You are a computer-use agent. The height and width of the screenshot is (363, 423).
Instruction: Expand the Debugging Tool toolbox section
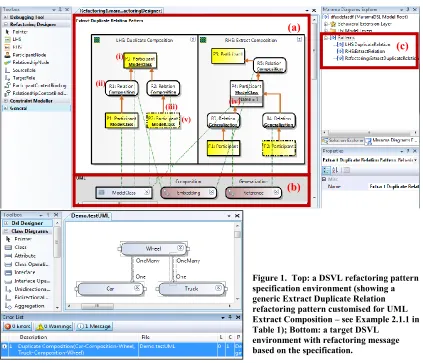click(x=6, y=17)
